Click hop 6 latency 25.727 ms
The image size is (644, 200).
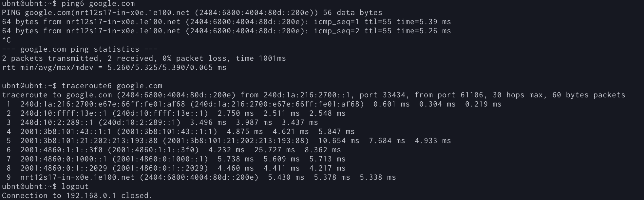(275, 150)
